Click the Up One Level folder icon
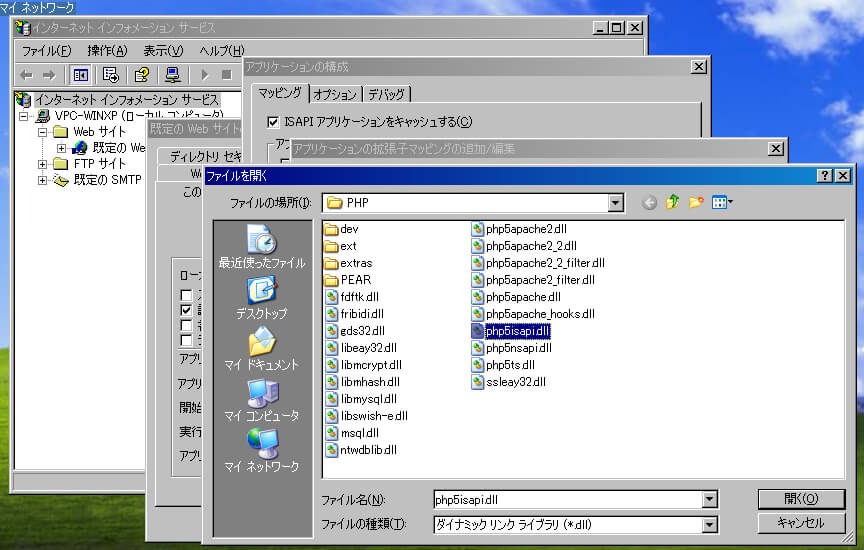 [x=673, y=203]
